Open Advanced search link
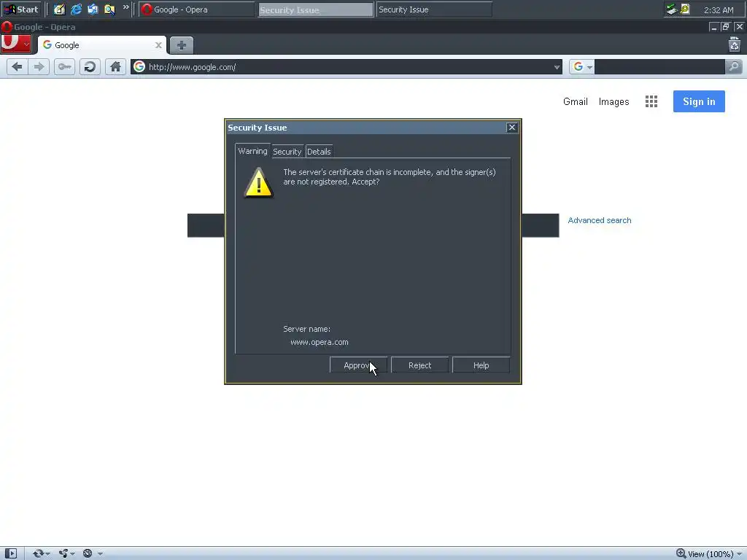Image resolution: width=747 pixels, height=560 pixels. click(x=600, y=220)
